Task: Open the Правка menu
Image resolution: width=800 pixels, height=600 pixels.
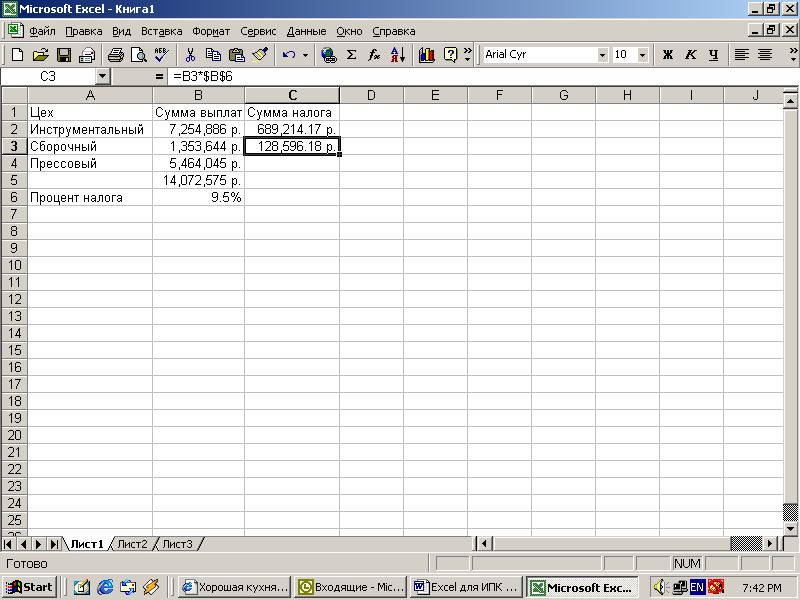Action: (x=84, y=31)
